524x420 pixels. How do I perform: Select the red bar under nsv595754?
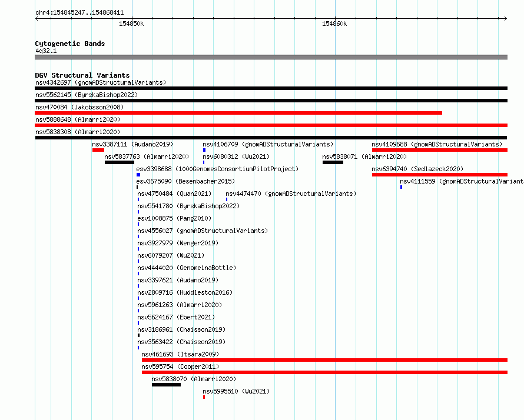[x=324, y=372]
